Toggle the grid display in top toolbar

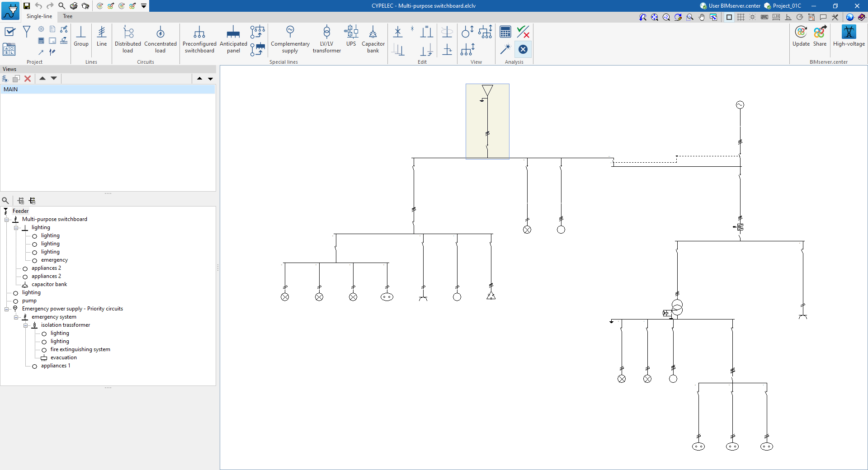741,17
